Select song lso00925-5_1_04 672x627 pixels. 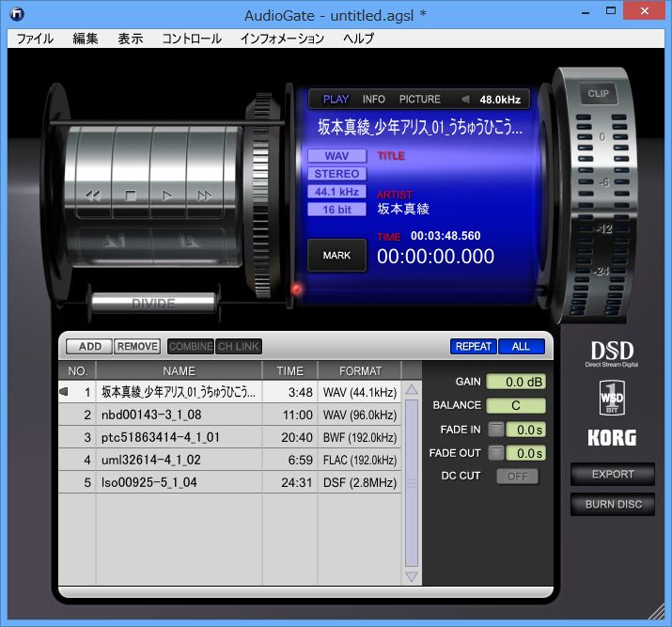click(x=229, y=482)
